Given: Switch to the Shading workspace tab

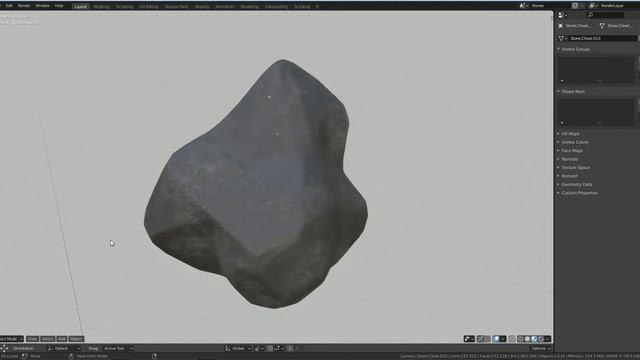Looking at the screenshot, I should [202, 7].
